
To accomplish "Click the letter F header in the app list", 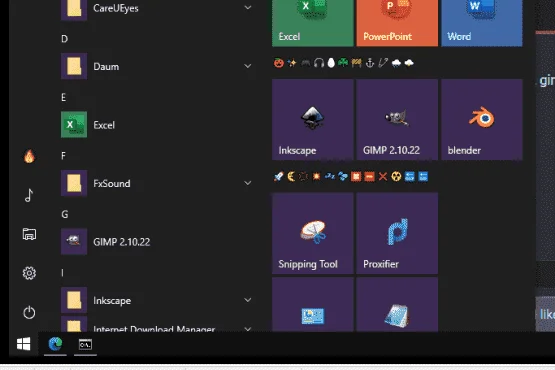I will click(63, 155).
